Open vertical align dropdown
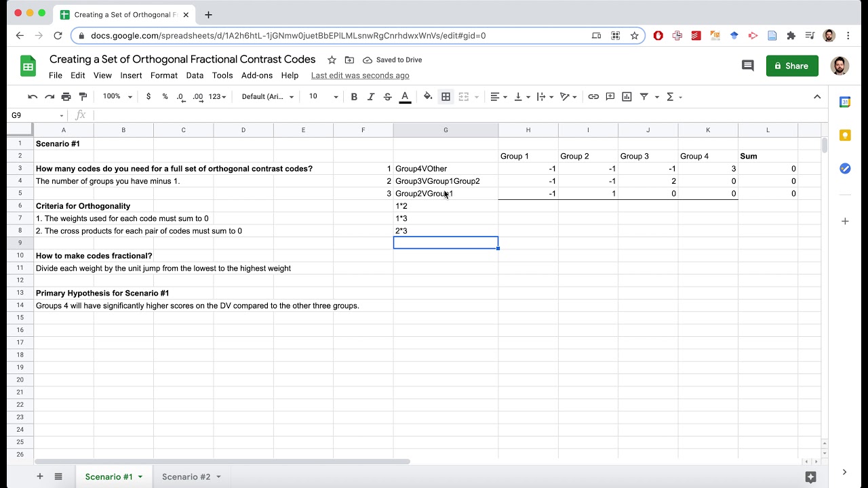The height and width of the screenshot is (488, 868). pyautogui.click(x=521, y=97)
